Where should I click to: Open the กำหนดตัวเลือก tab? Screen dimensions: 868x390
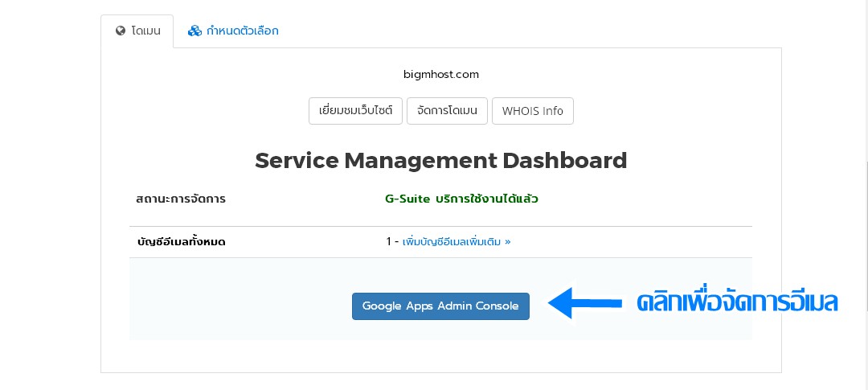coord(233,31)
